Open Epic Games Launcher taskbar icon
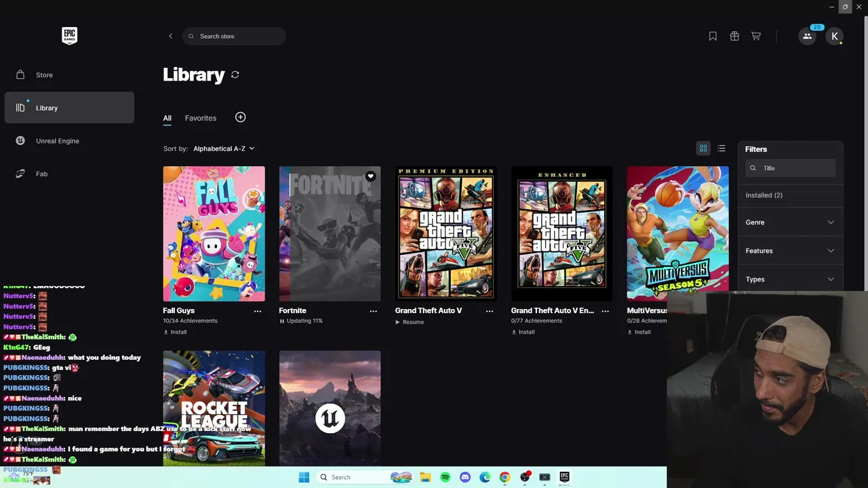Image resolution: width=868 pixels, height=488 pixels. point(564,477)
